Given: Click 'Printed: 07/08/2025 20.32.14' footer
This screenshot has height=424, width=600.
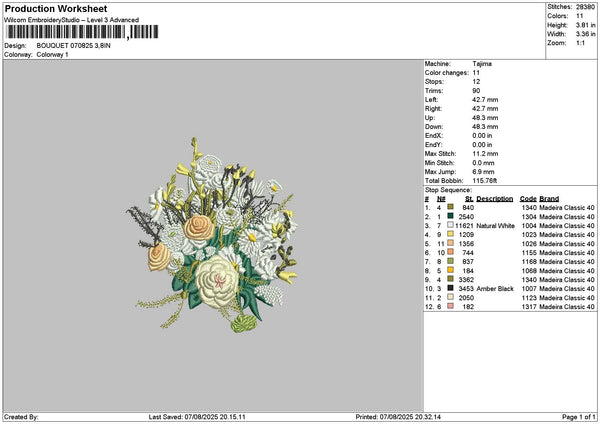Looking at the screenshot, I should click(x=398, y=417).
